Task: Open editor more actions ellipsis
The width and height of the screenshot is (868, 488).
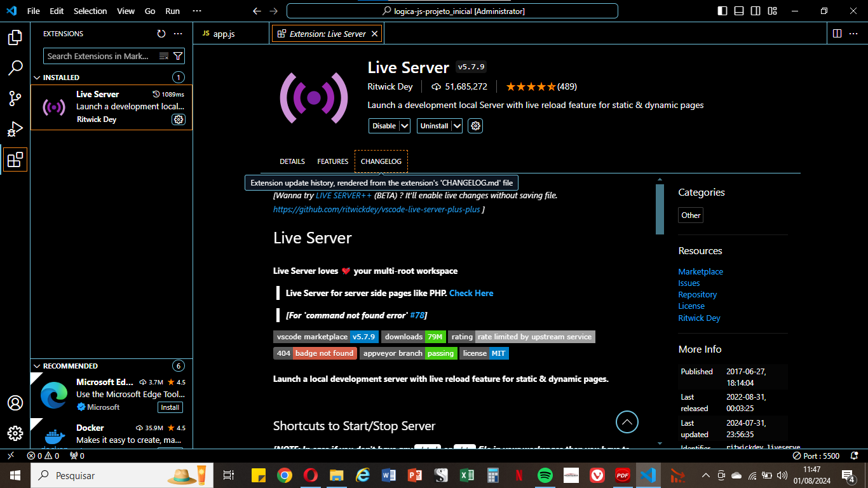Action: [854, 33]
